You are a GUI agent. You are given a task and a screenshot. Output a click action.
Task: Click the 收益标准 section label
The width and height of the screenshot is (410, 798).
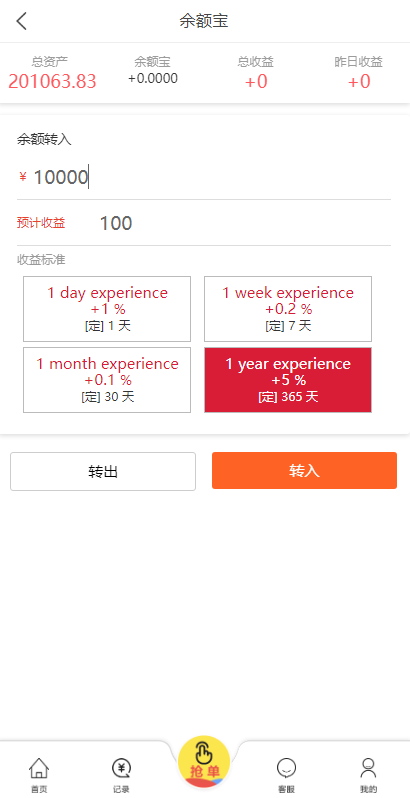(x=41, y=260)
